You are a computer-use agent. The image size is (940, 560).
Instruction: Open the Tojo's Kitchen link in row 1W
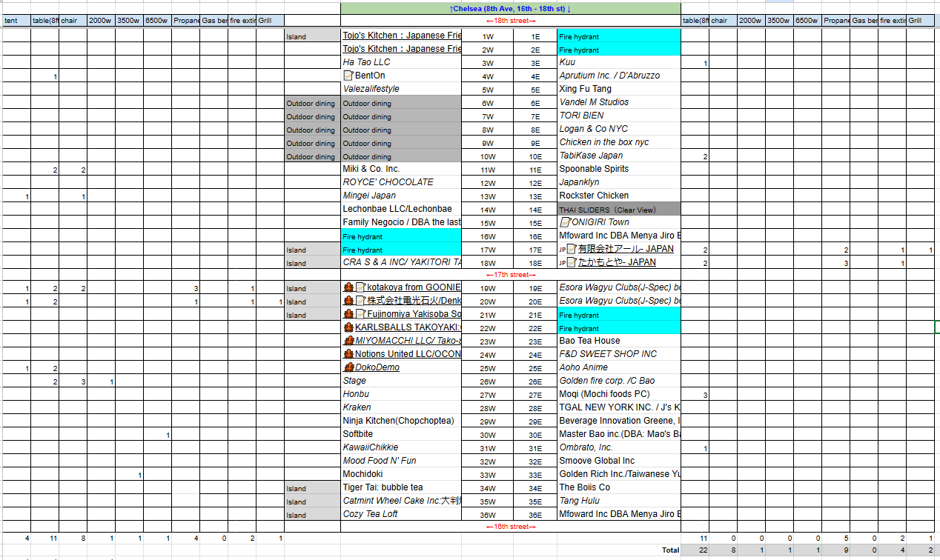402,36
